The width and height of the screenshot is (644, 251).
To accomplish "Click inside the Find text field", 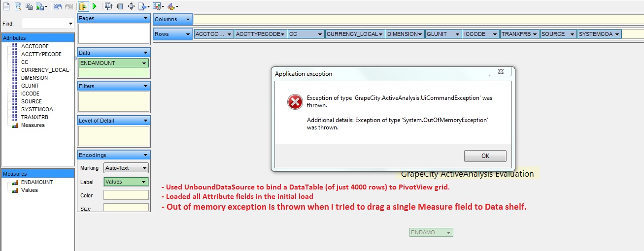I will point(44,24).
